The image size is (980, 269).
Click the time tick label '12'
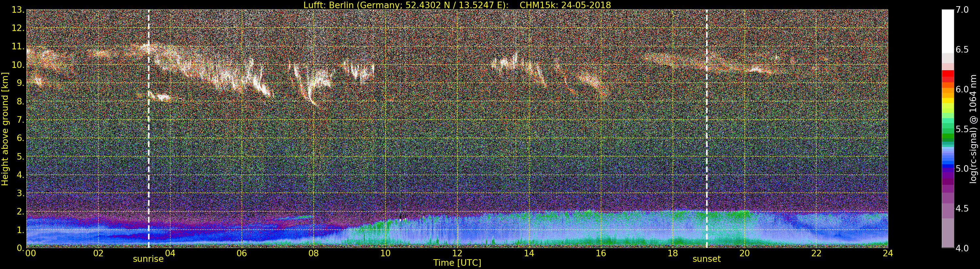tap(457, 253)
